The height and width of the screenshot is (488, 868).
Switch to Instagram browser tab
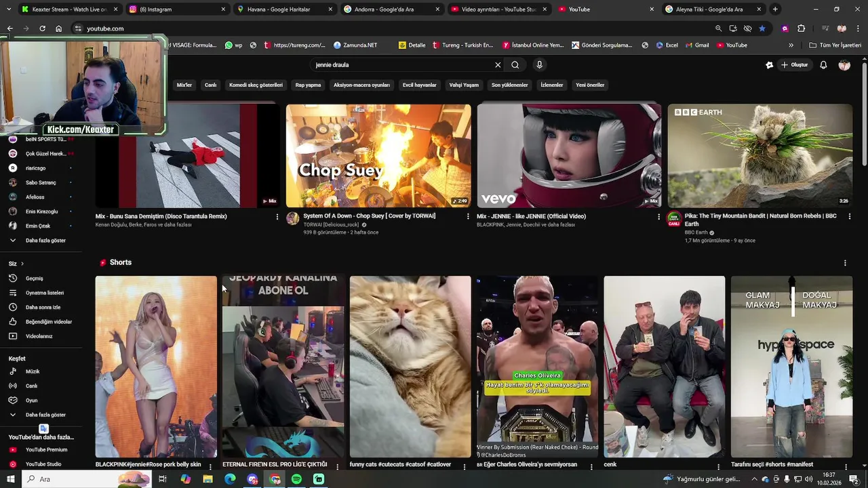(176, 9)
